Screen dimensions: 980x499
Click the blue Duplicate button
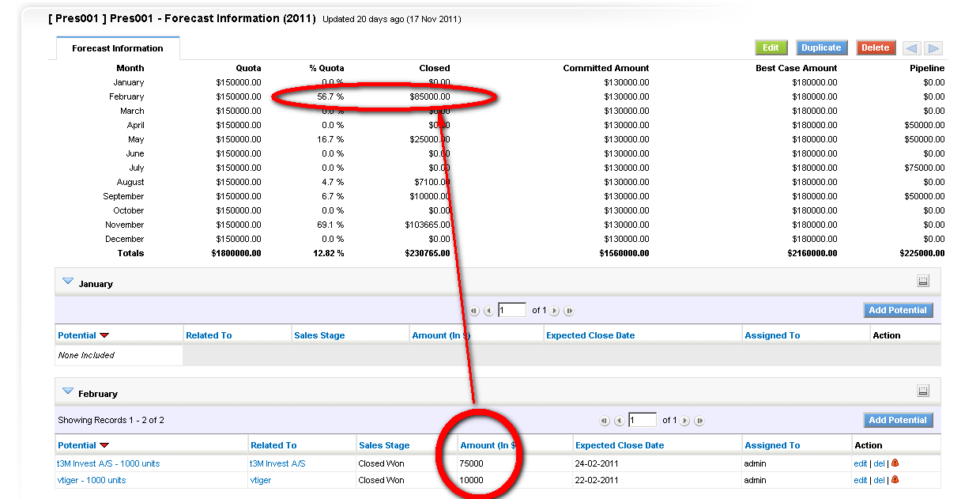click(821, 47)
